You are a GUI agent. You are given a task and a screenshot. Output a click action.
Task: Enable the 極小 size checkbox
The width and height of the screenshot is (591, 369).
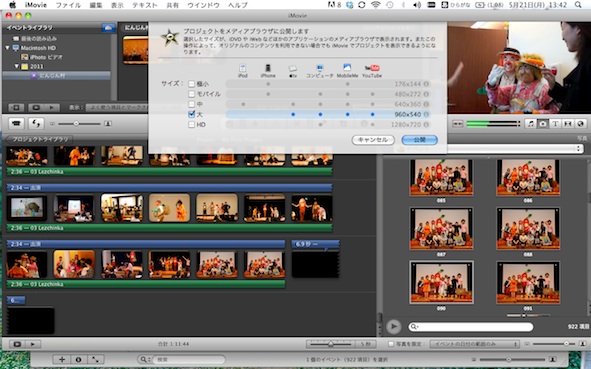[191, 84]
